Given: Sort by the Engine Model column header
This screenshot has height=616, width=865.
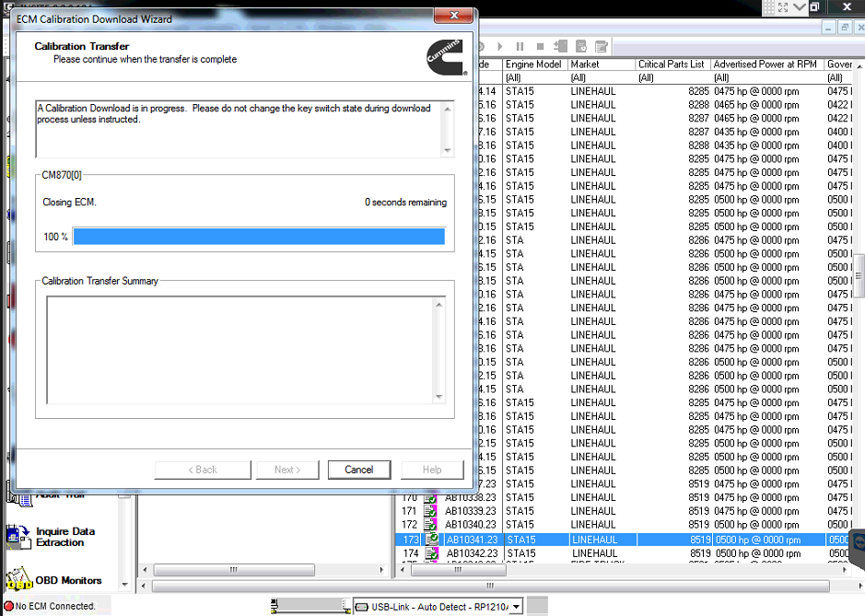Looking at the screenshot, I should coord(534,64).
